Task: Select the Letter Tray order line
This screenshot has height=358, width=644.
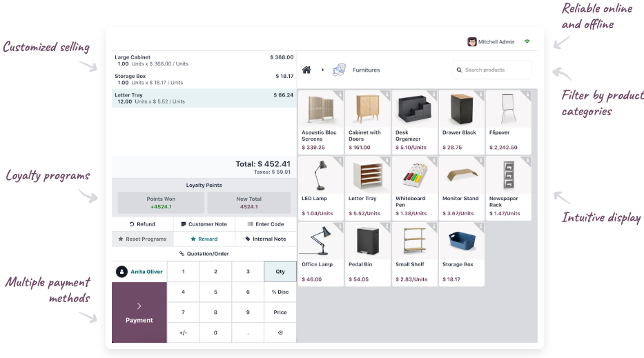Action: pos(204,98)
